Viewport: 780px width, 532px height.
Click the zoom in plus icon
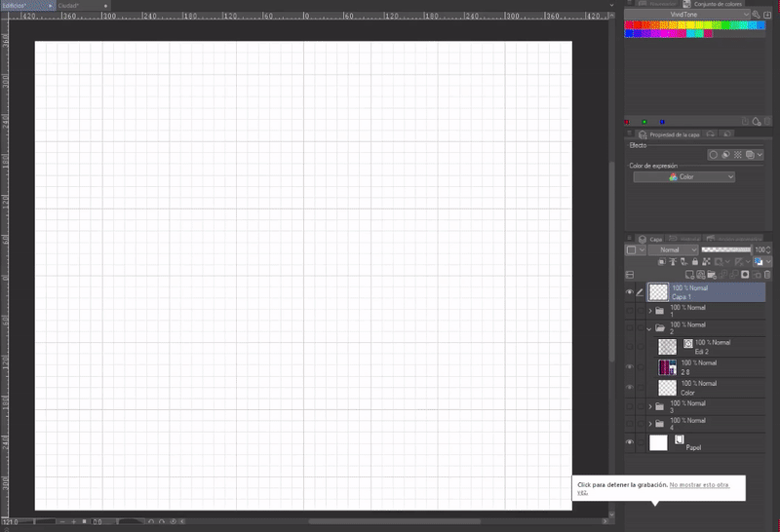74,521
